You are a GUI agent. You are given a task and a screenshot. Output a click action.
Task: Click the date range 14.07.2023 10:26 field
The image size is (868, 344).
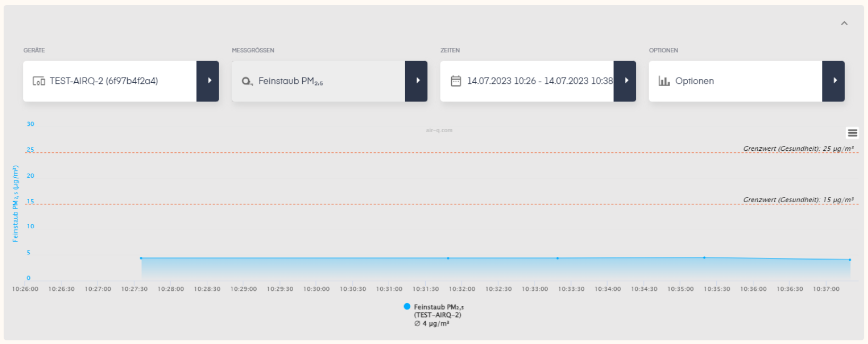point(527,81)
